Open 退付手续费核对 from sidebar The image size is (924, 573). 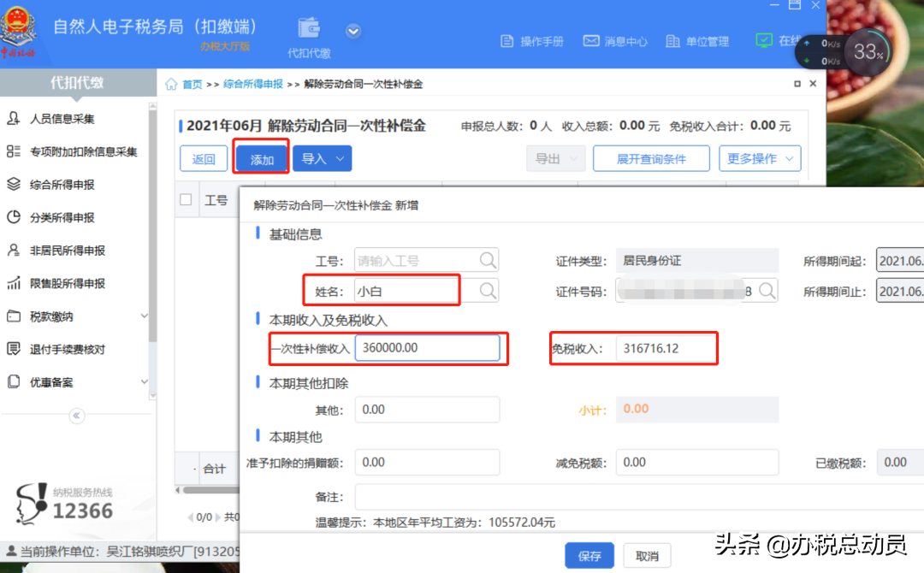click(x=67, y=349)
